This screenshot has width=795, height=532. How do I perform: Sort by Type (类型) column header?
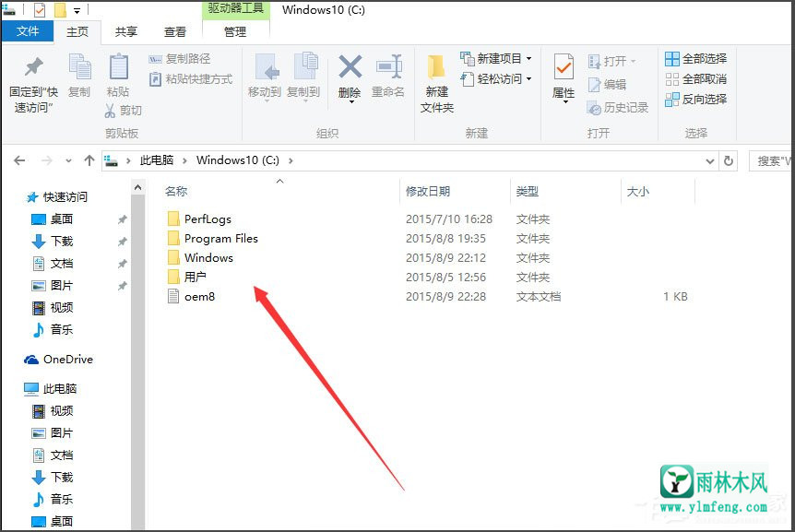[x=528, y=192]
